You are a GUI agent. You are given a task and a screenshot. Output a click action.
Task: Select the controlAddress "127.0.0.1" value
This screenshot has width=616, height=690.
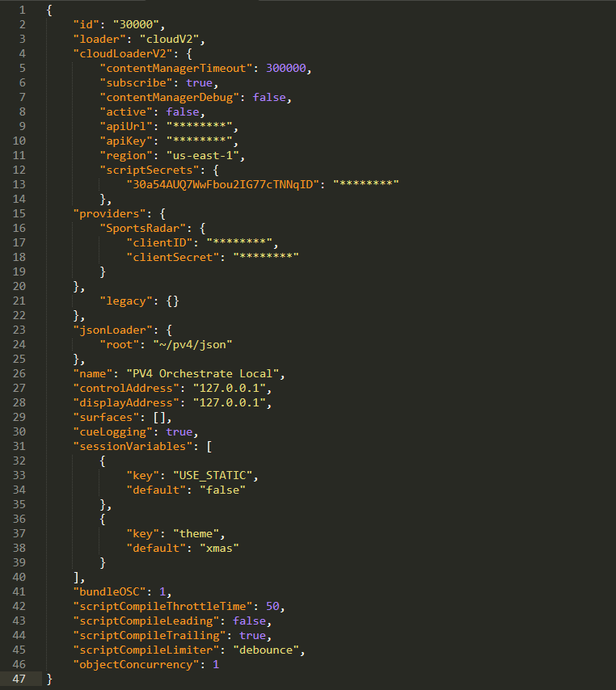click(x=229, y=388)
